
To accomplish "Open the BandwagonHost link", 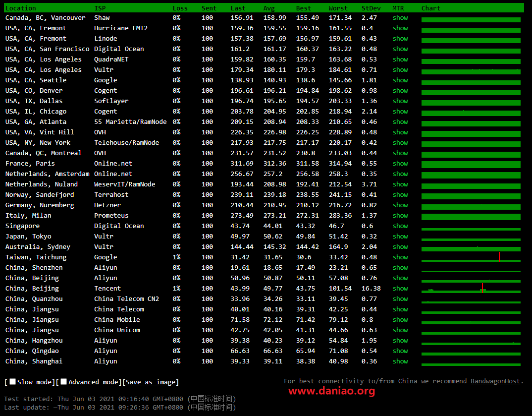I will tap(495, 381).
